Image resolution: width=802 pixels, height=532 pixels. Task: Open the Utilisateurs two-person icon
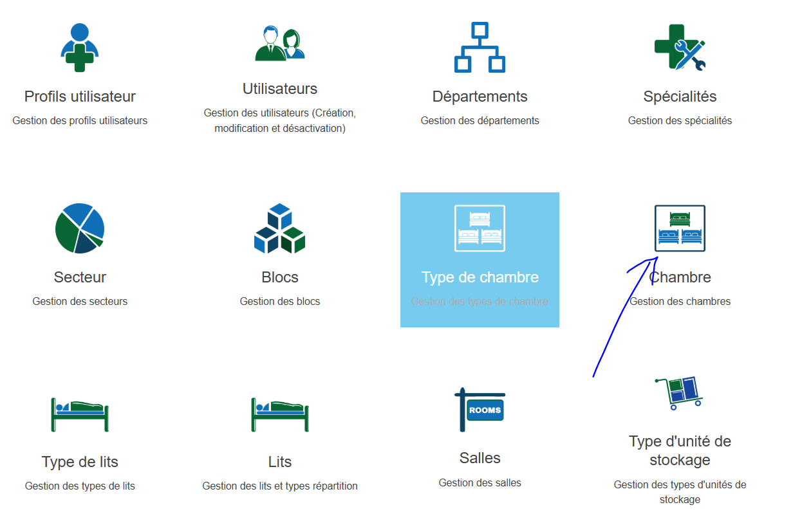tap(279, 44)
